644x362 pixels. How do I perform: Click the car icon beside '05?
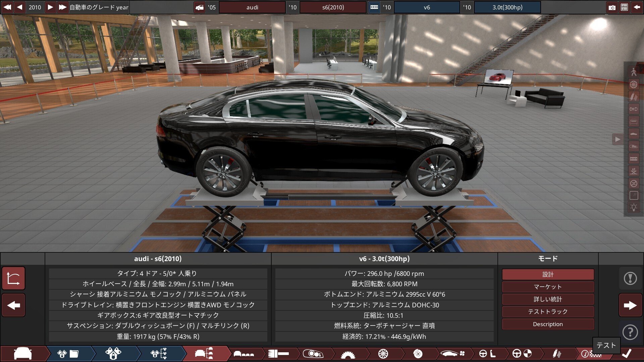(x=200, y=7)
